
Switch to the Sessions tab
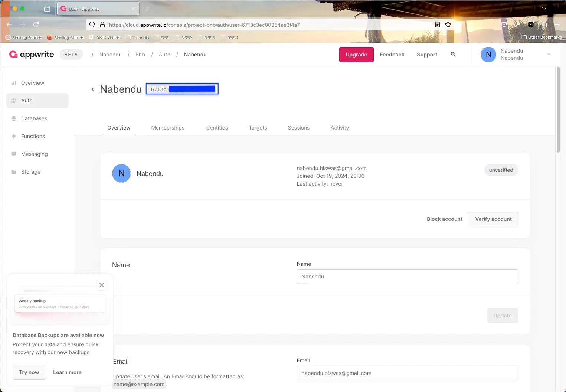click(299, 128)
